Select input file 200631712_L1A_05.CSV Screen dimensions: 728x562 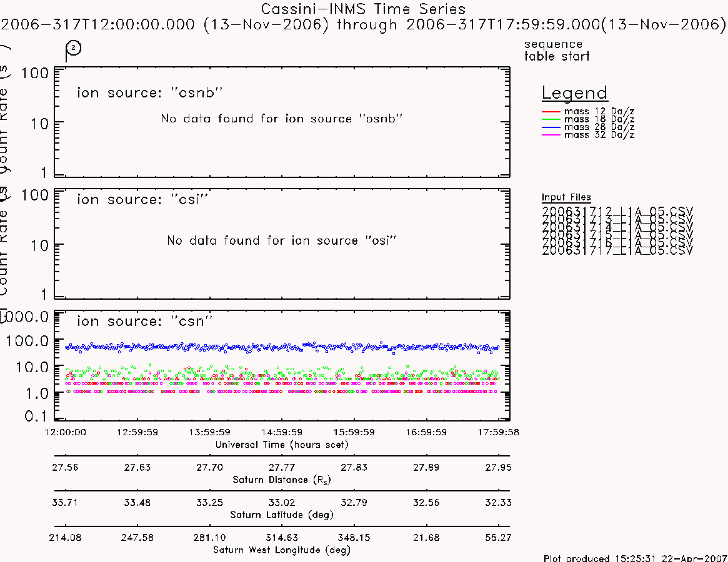[x=617, y=210]
